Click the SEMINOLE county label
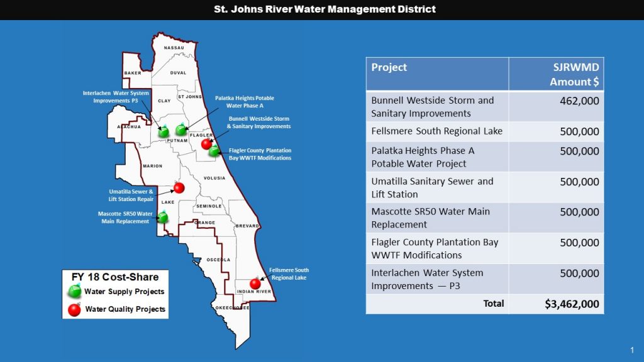This screenshot has width=644, height=362. (209, 206)
